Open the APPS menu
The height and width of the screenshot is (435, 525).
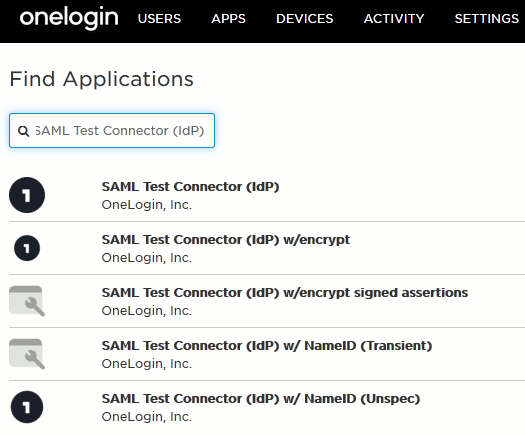[x=229, y=19]
